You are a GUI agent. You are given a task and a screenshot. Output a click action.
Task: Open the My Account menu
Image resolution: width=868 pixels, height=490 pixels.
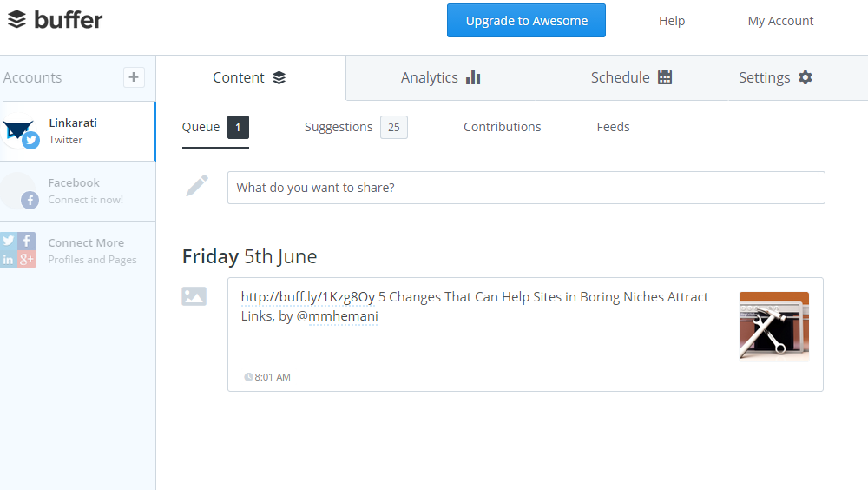coord(780,21)
